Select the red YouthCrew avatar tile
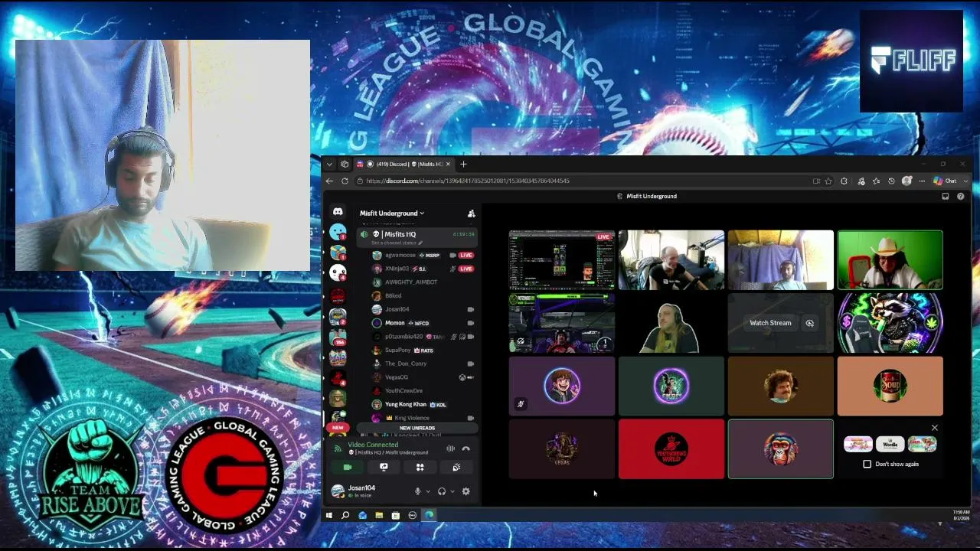The width and height of the screenshot is (980, 551). pyautogui.click(x=671, y=448)
